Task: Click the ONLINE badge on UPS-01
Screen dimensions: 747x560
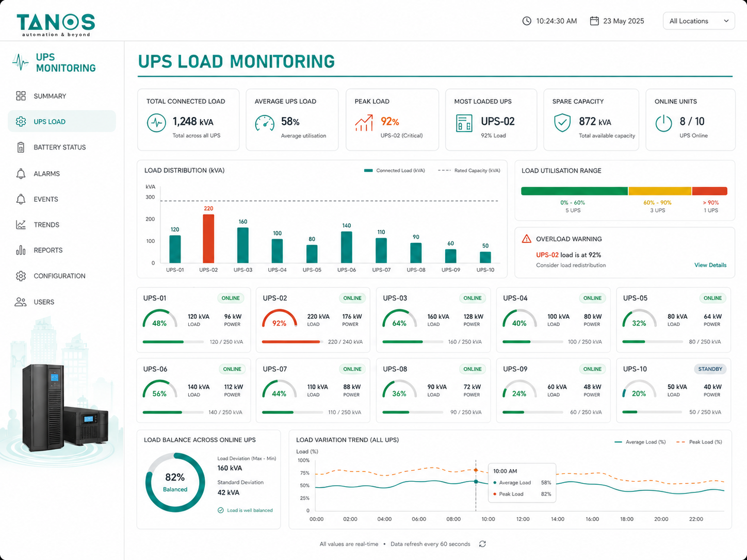Action: coord(231,298)
